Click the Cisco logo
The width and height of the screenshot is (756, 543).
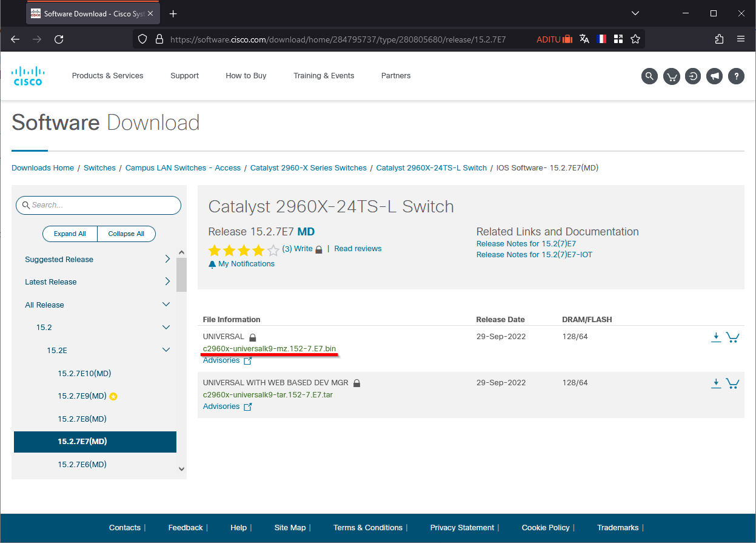pos(28,76)
